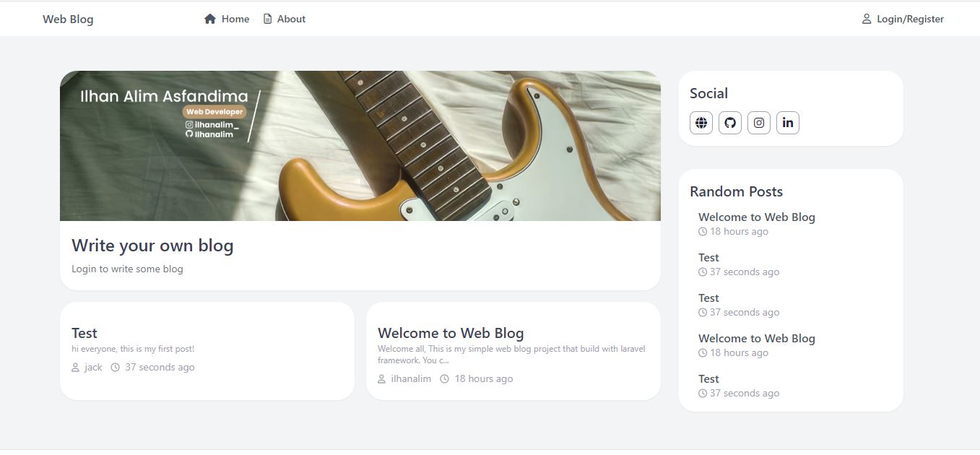Open the GitHub social icon
Screen dimensions: 980x455
coord(730,123)
